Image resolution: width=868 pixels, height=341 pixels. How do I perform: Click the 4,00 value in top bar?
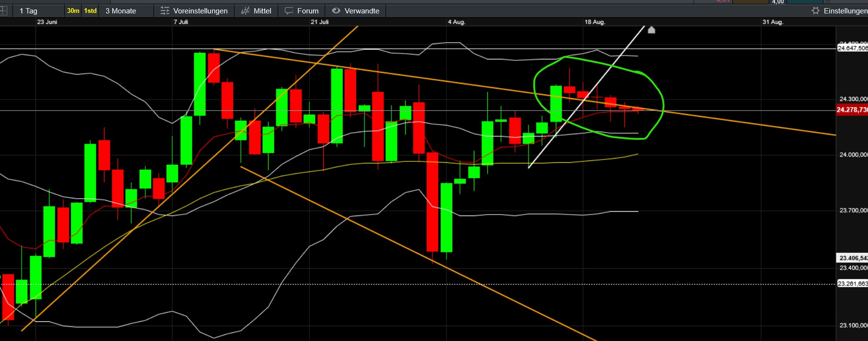pyautogui.click(x=778, y=2)
